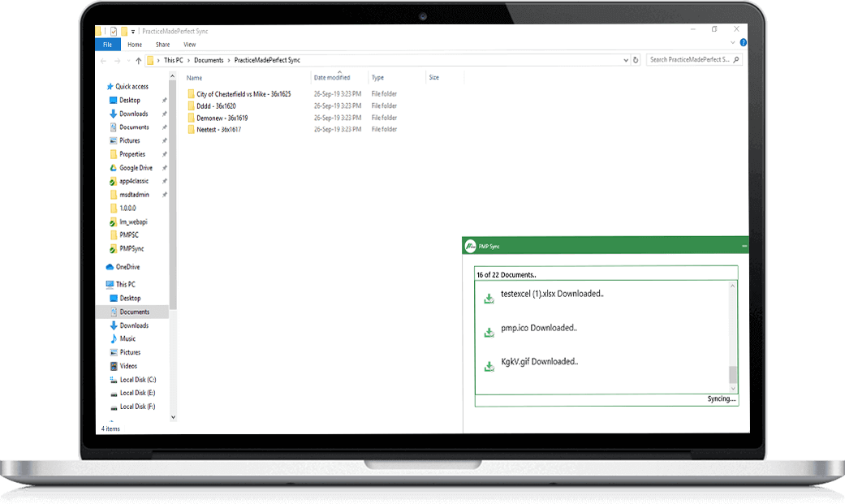The image size is (845, 504).
Task: Open OneDrive in the navigation pane
Action: click(123, 267)
